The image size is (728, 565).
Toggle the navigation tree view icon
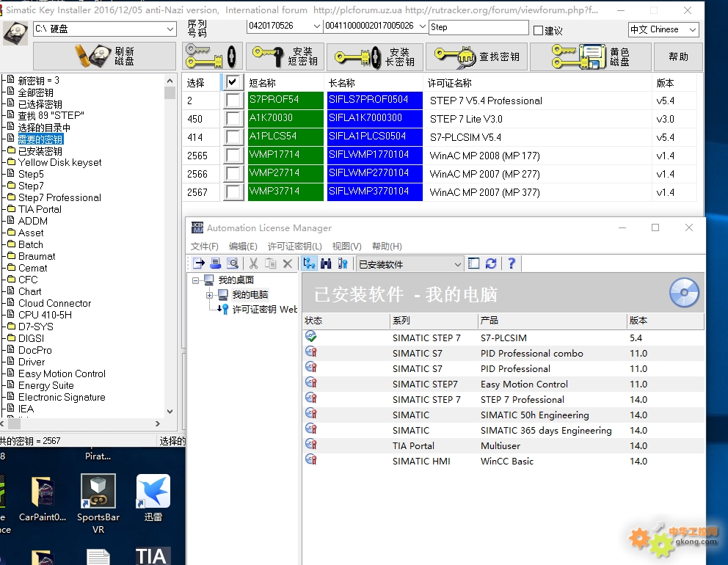pos(309,263)
